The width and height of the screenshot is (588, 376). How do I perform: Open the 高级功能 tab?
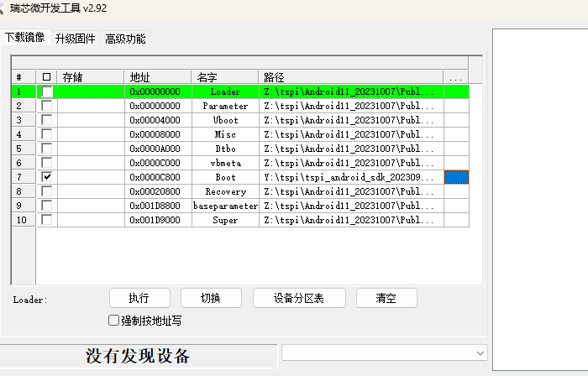(125, 39)
